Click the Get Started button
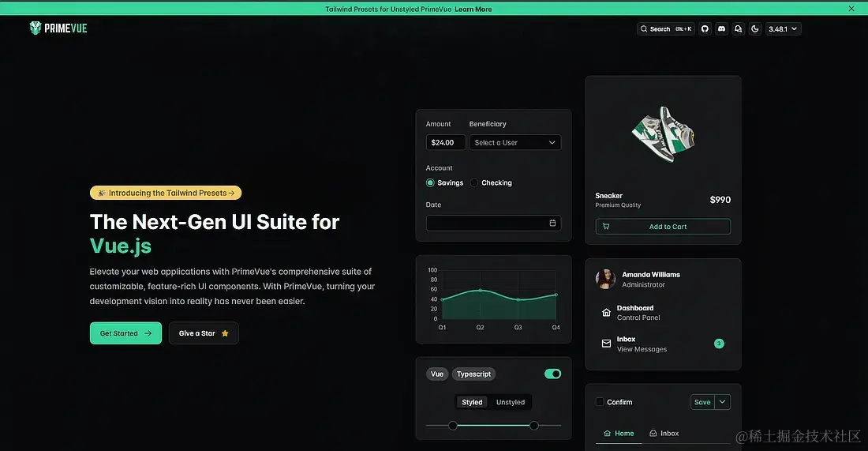Image resolution: width=868 pixels, height=451 pixels. (125, 333)
